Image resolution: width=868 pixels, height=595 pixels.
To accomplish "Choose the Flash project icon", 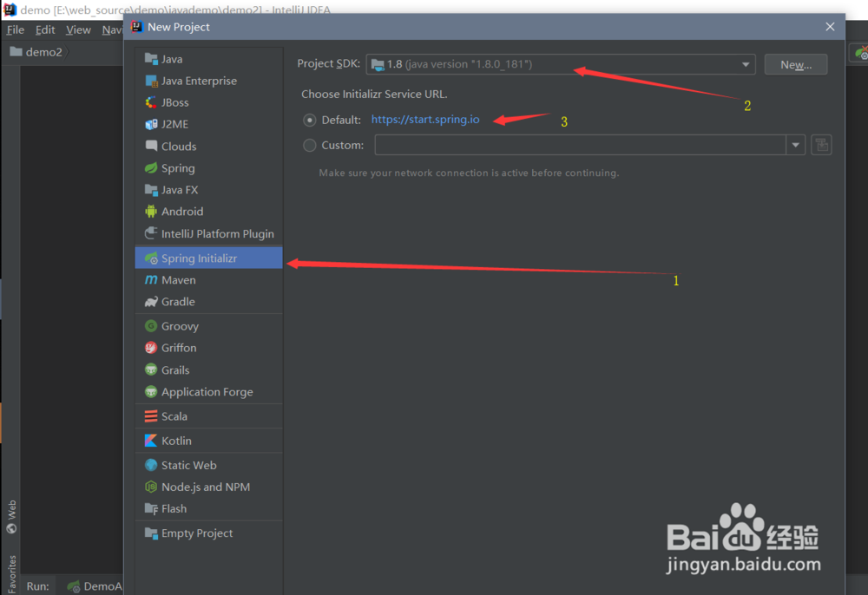I will point(150,509).
